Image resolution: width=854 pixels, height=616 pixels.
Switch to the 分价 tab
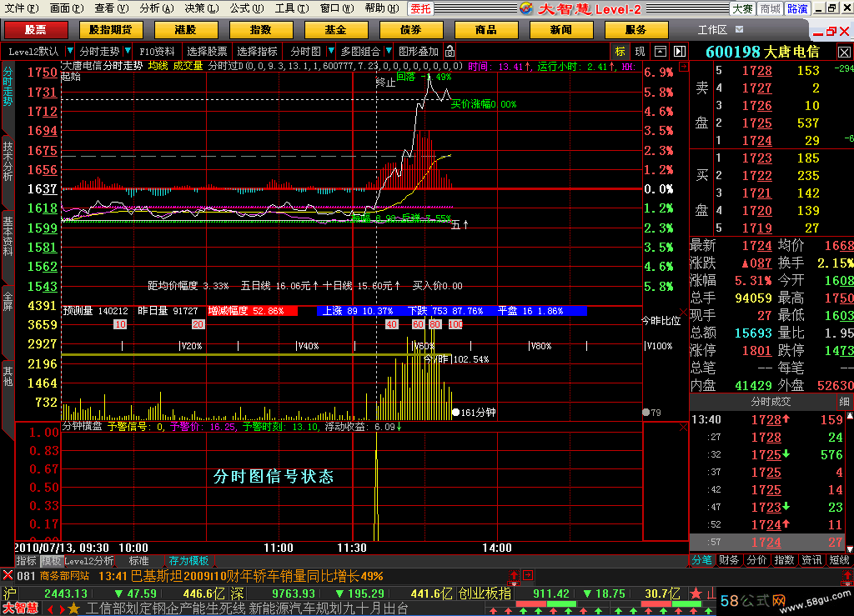click(756, 560)
